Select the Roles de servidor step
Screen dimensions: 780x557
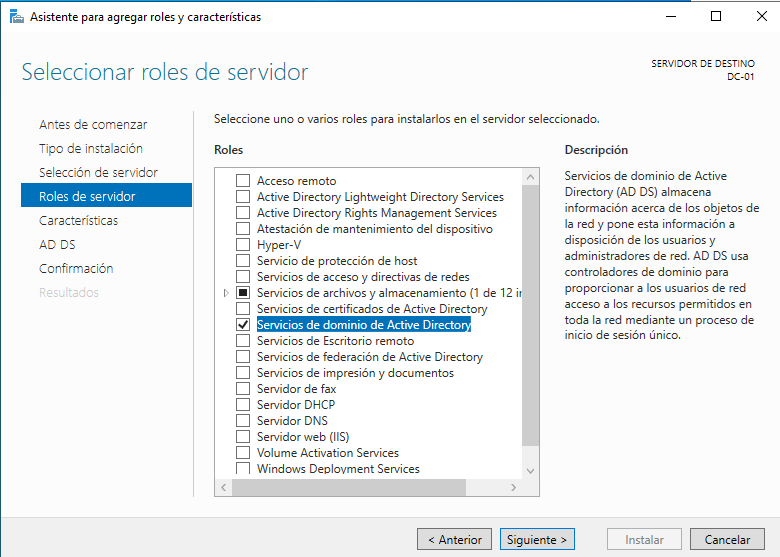(106, 195)
